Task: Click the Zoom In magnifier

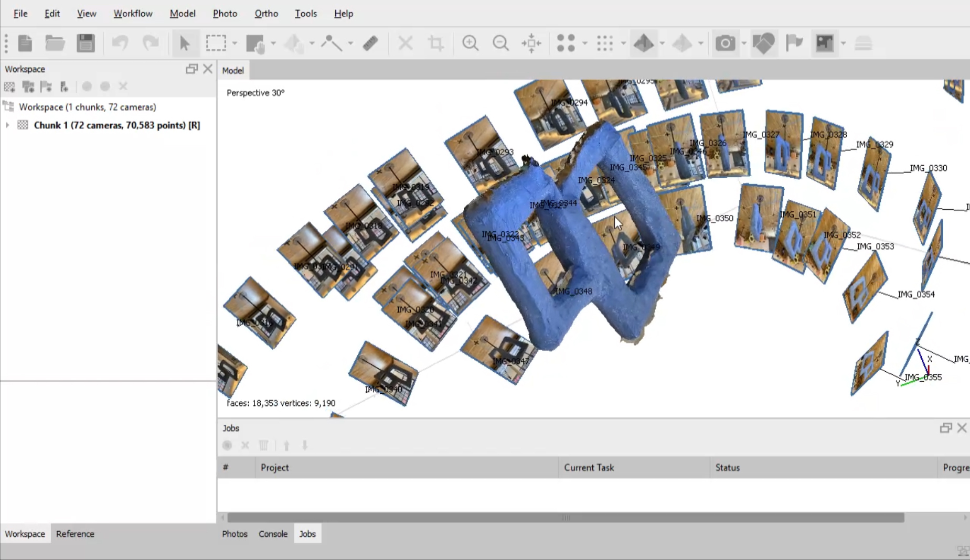Action: click(x=470, y=43)
